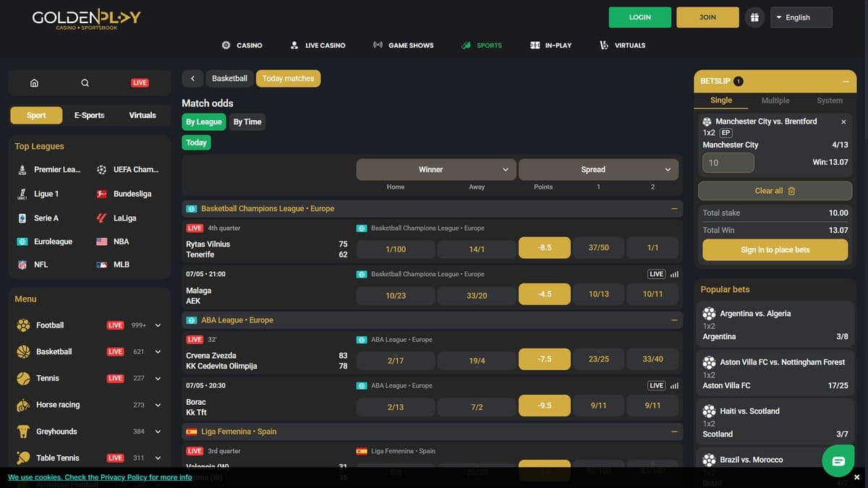868x488 pixels.
Task: Open the English language dropdown
Action: [801, 17]
